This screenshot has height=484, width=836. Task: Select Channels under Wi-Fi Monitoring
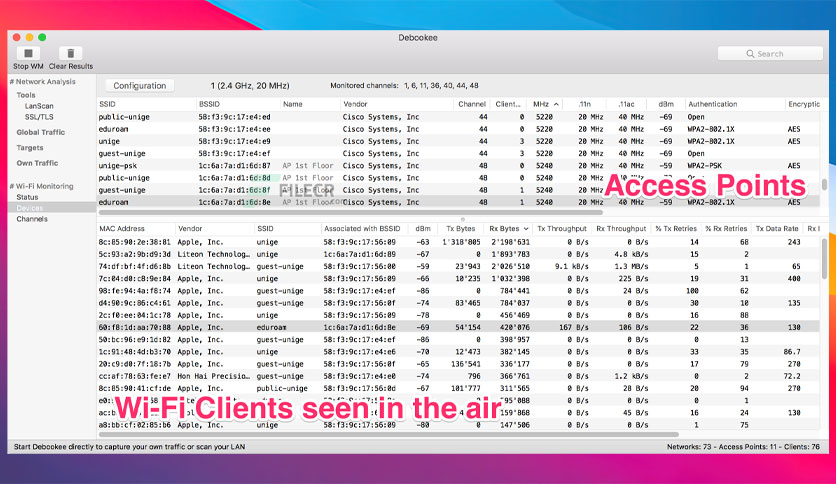click(32, 219)
